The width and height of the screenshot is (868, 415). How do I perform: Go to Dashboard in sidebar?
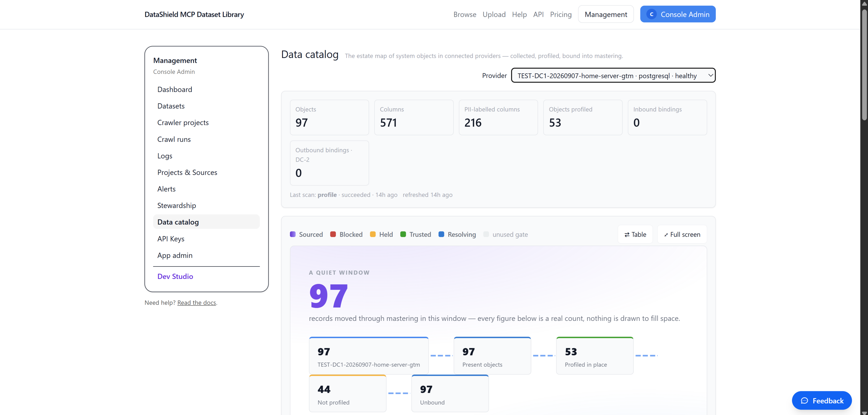pyautogui.click(x=206, y=89)
